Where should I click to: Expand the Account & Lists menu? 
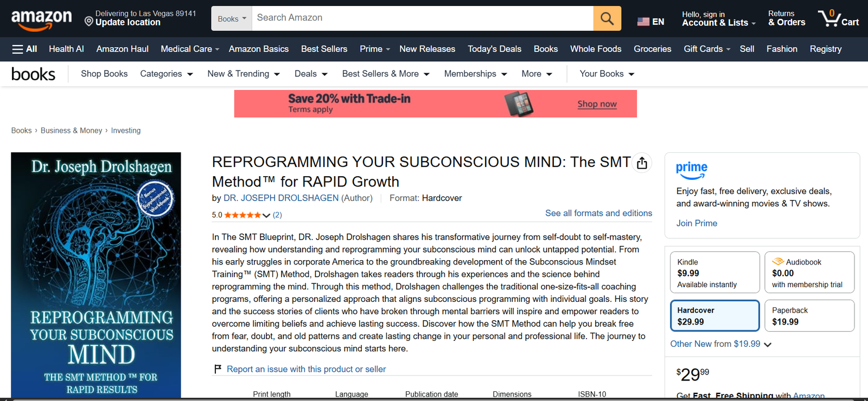719,18
